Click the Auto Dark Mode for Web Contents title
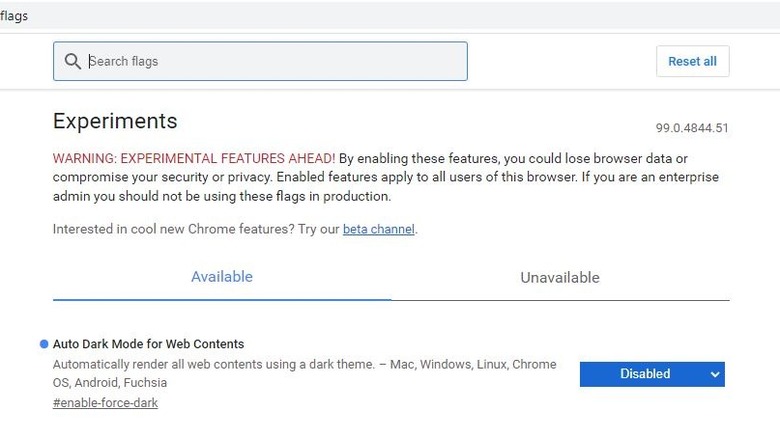Screen dimensions: 780x438 pyautogui.click(x=148, y=344)
